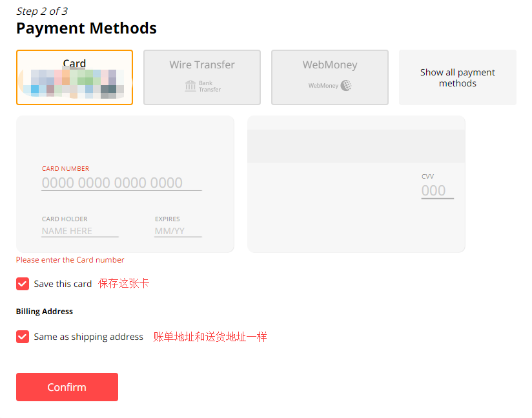Click the 'Please enter the Card number' error text
The height and width of the screenshot is (418, 532).
[x=70, y=260]
